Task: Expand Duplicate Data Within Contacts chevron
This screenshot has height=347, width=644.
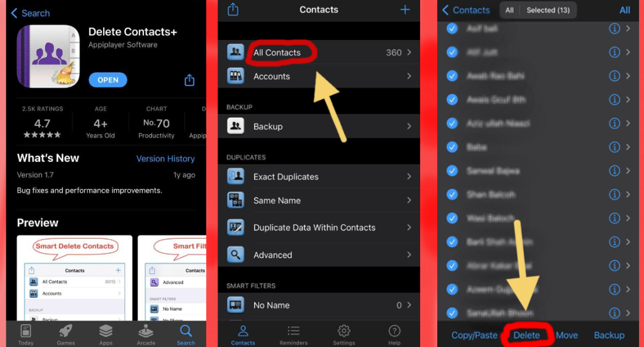Action: pyautogui.click(x=409, y=227)
